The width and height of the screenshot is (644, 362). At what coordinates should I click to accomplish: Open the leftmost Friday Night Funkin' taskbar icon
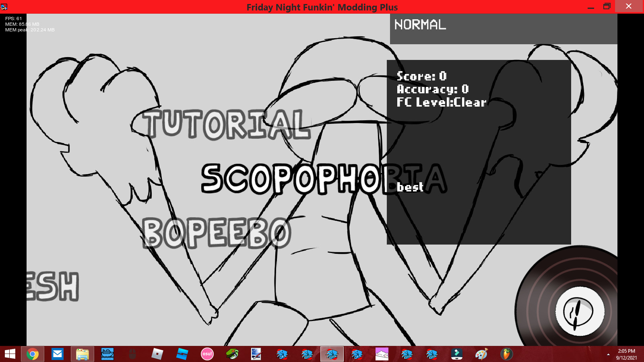coord(282,354)
